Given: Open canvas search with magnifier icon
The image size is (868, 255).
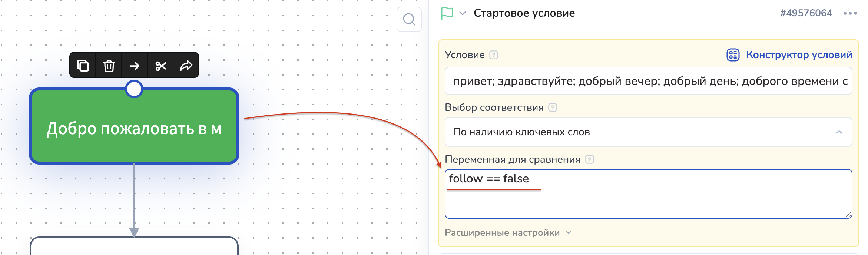Looking at the screenshot, I should 409,19.
